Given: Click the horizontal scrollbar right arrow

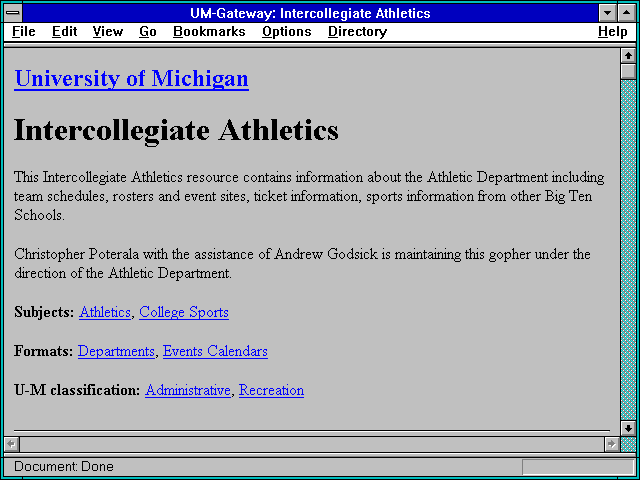Looking at the screenshot, I should click(611, 444).
